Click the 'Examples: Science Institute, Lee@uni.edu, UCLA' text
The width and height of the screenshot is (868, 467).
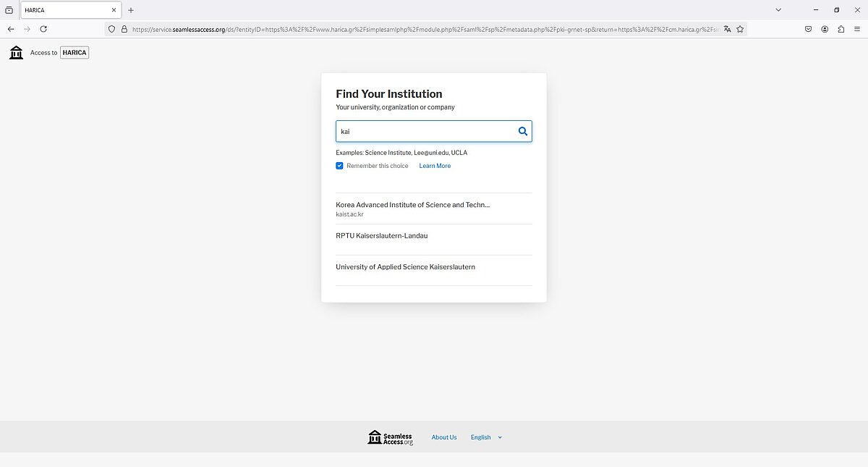point(401,153)
